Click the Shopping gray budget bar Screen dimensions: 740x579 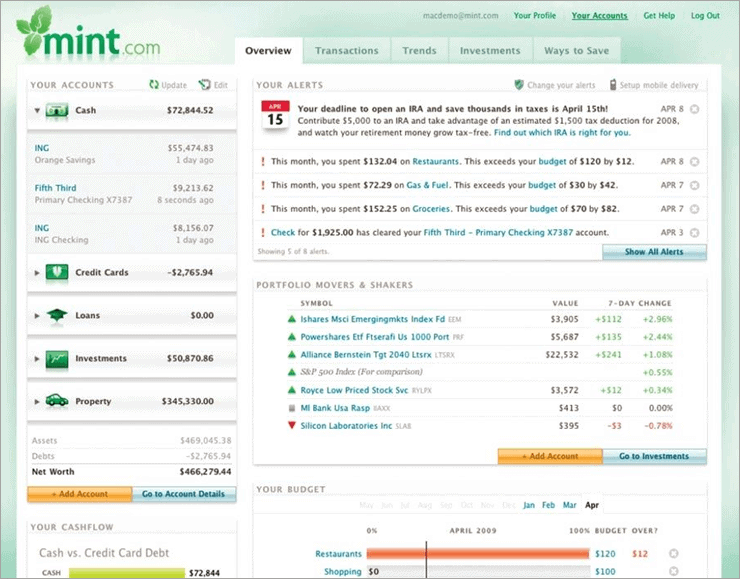coord(478,571)
